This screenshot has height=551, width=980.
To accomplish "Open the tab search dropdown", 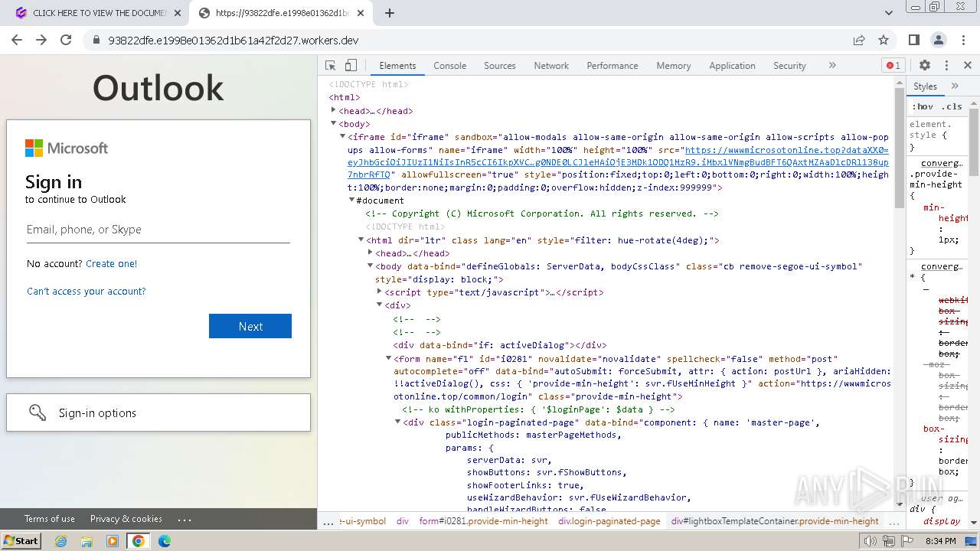I will tap(889, 13).
